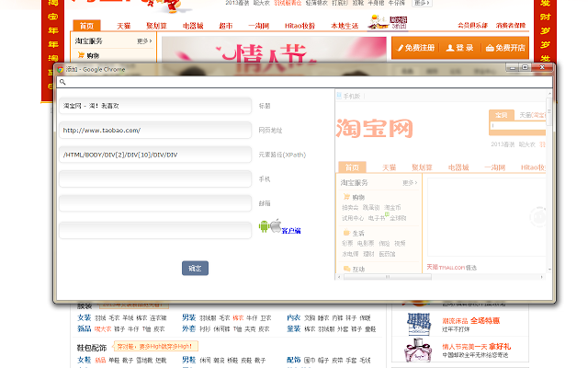The height and width of the screenshot is (368, 588).
Task: Expand the 更多 hot searches link at the top
Action: (x=422, y=3)
